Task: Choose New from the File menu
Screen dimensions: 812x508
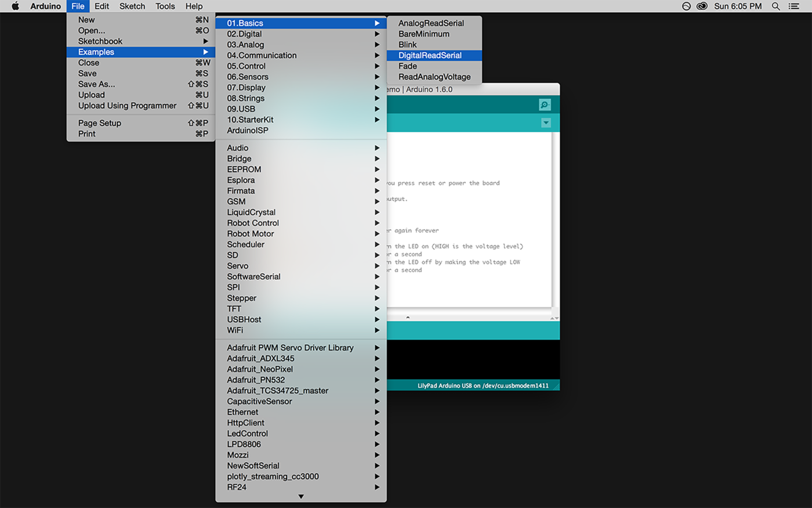Action: pyautogui.click(x=141, y=20)
